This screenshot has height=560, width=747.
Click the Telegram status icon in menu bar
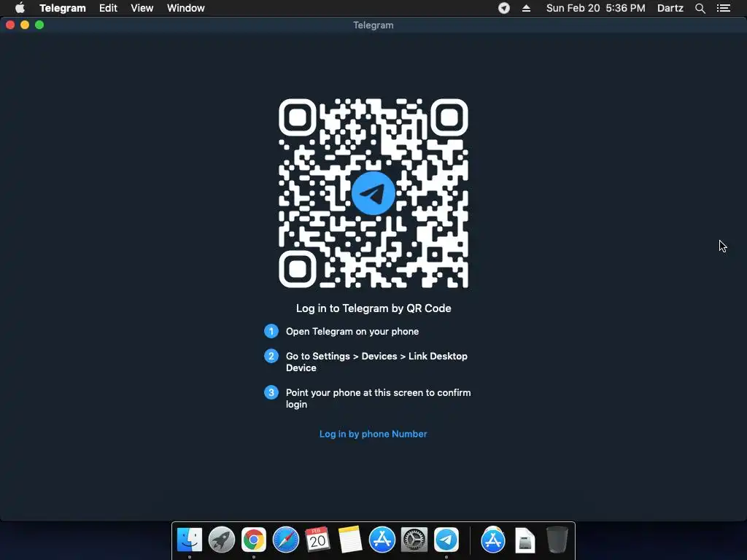pos(504,8)
